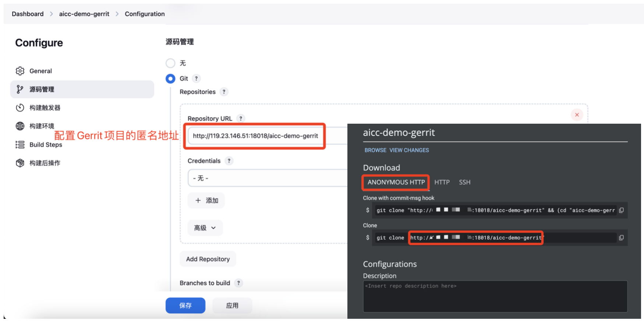This screenshot has height=321, width=644.
Task: Remove the repository with red X button
Action: point(577,115)
